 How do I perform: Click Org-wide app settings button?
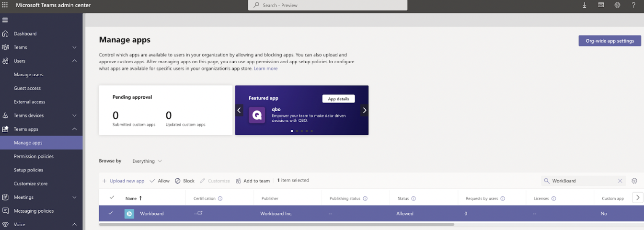pos(609,41)
